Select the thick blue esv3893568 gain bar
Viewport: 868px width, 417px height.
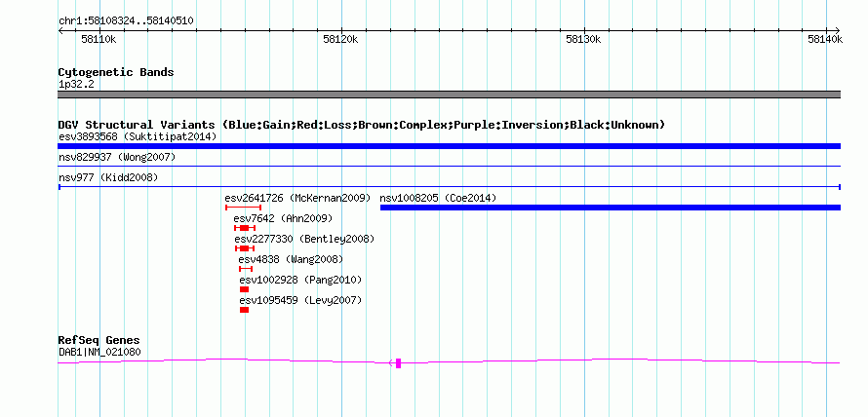(449, 146)
